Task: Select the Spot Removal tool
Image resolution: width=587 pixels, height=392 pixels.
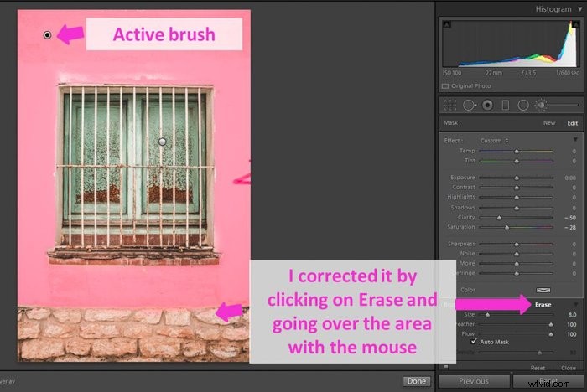Action: tap(469, 105)
